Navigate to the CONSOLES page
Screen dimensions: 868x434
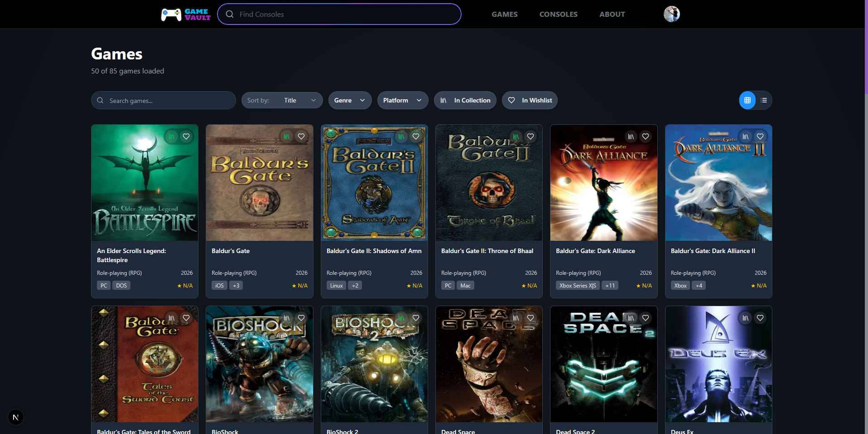pyautogui.click(x=558, y=14)
